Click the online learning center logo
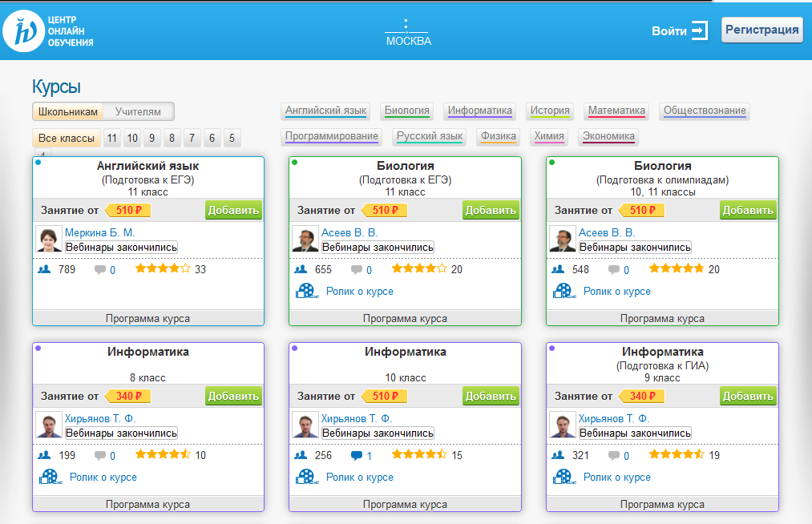This screenshot has height=524, width=812. (47, 31)
